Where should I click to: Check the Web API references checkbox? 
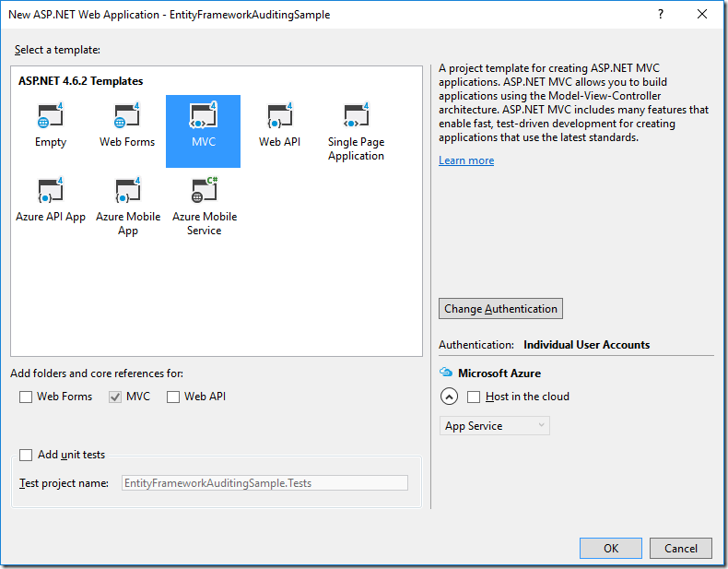tap(173, 397)
